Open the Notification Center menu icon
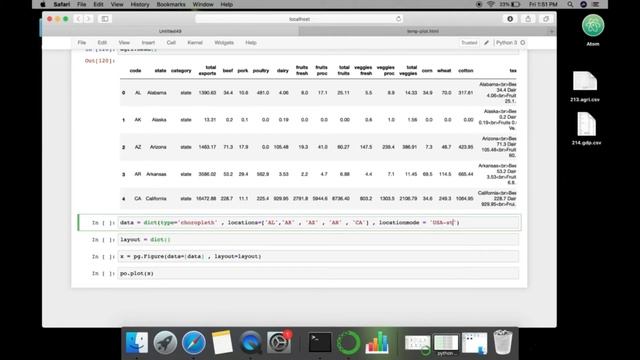 (596, 4)
